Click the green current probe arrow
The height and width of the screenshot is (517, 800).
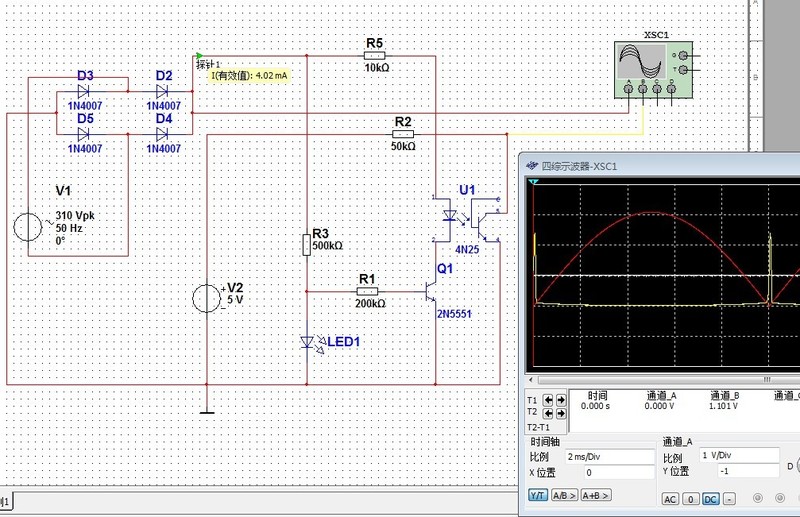[200, 56]
